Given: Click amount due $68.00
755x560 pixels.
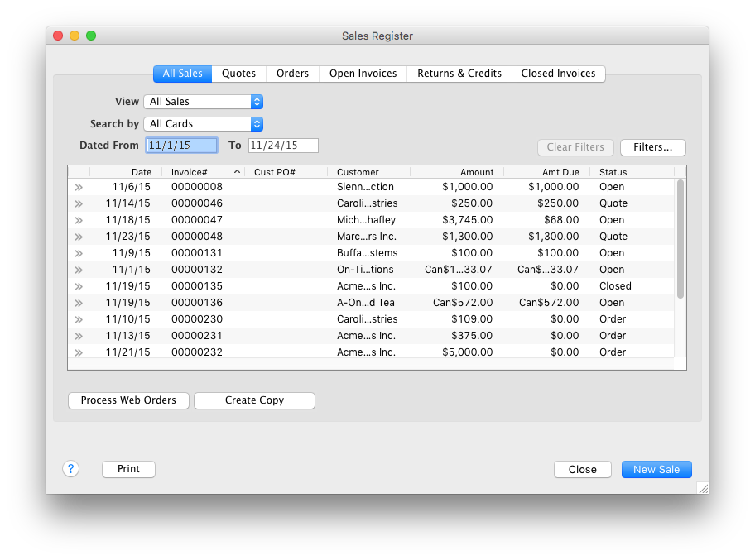Looking at the screenshot, I should tap(561, 220).
